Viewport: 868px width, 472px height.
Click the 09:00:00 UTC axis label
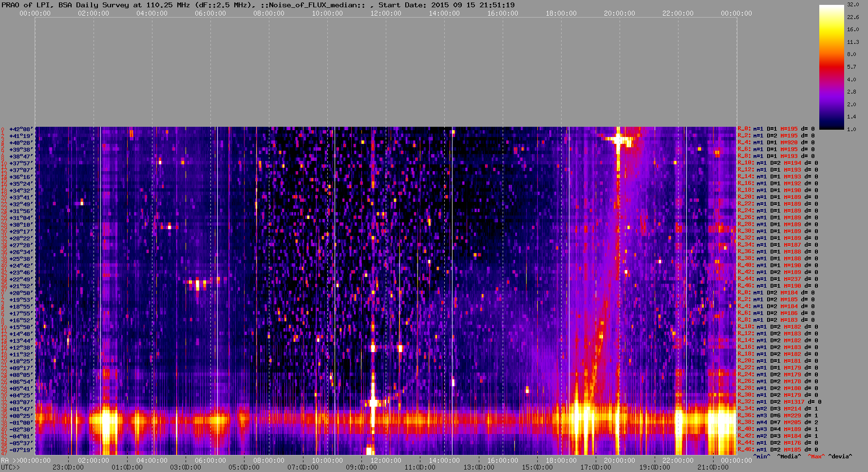click(361, 467)
